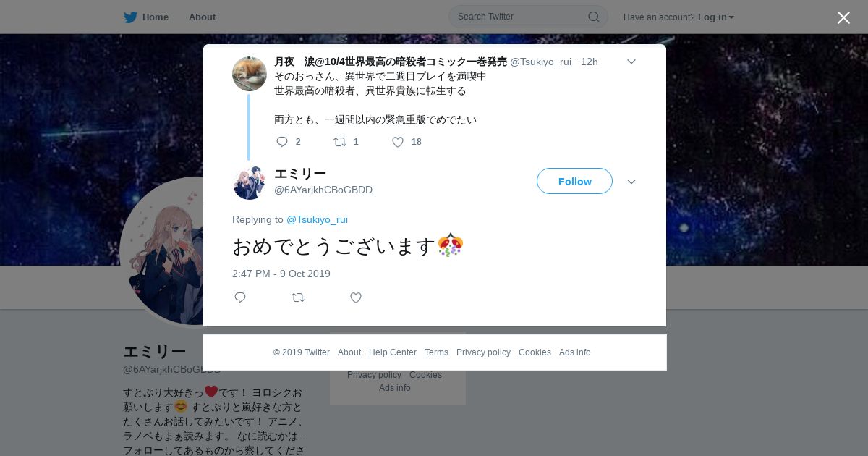Open the Log in dropdown
The height and width of the screenshot is (456, 868).
point(716,17)
